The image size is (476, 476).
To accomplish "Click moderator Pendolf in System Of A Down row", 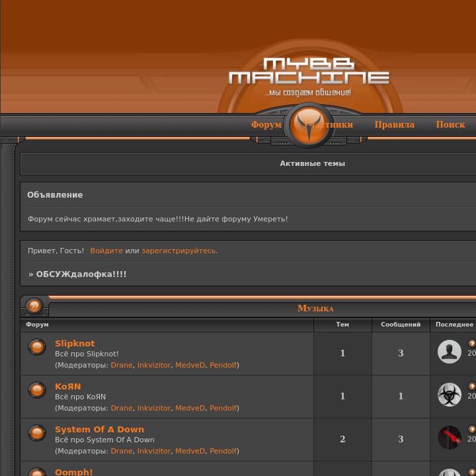I will click(x=223, y=451).
